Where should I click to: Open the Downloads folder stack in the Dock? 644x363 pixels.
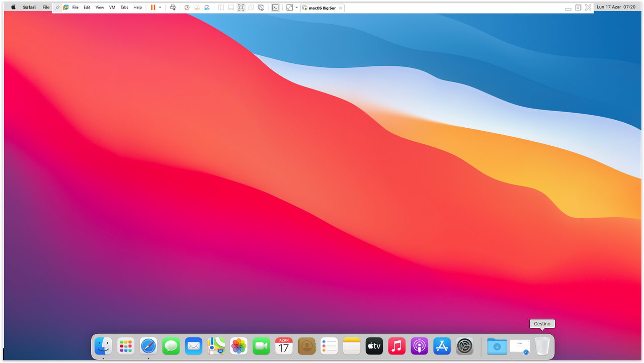(497, 346)
